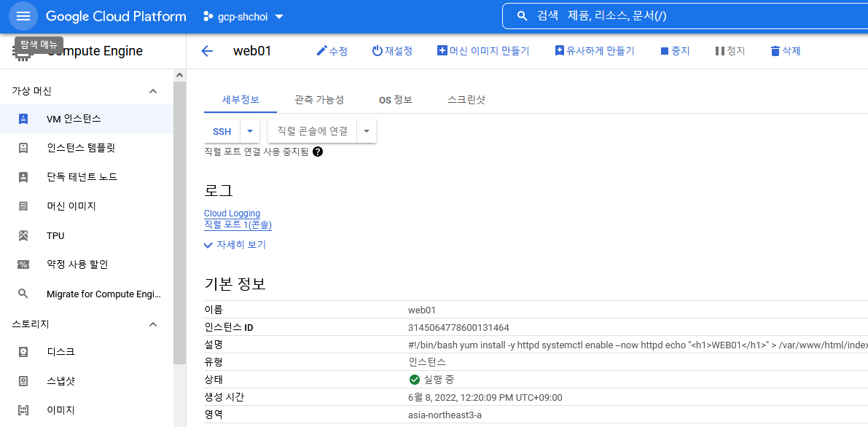Click the serial port help question icon
This screenshot has width=868, height=427.
[x=318, y=151]
